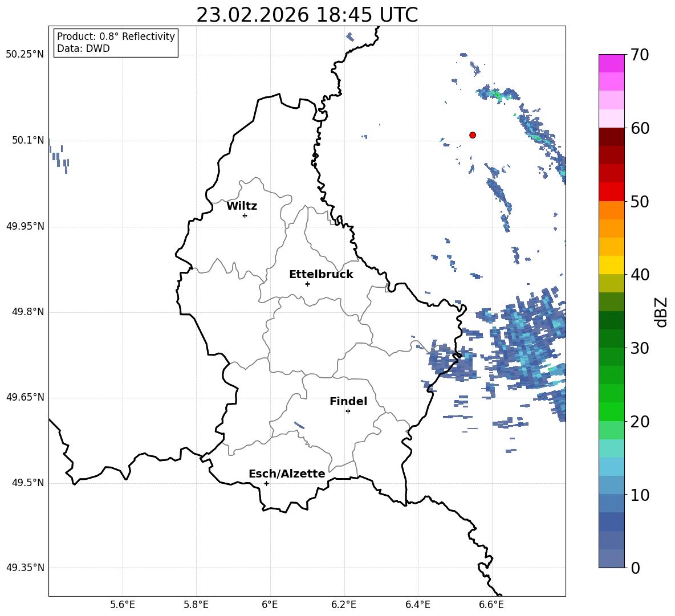675x616 pixels.
Task: Click the Wiltz station label
Action: coord(242,206)
